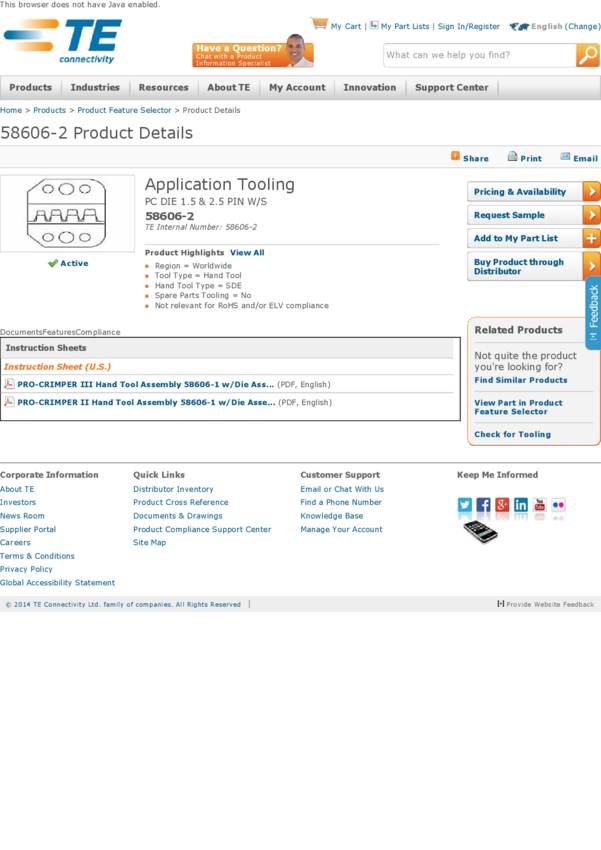Open PRO-CRIMPER III instruction sheet PDF link
601x850 pixels.
(145, 385)
